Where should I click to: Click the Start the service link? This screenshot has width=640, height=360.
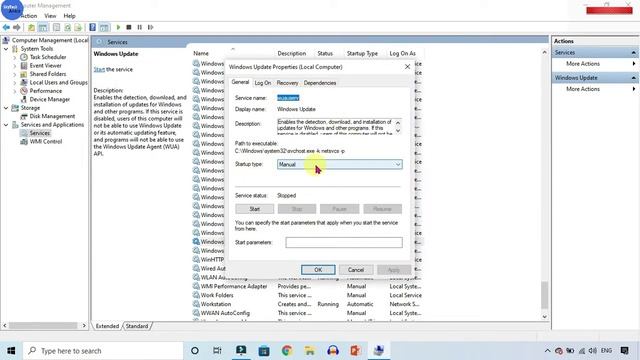[x=99, y=69]
